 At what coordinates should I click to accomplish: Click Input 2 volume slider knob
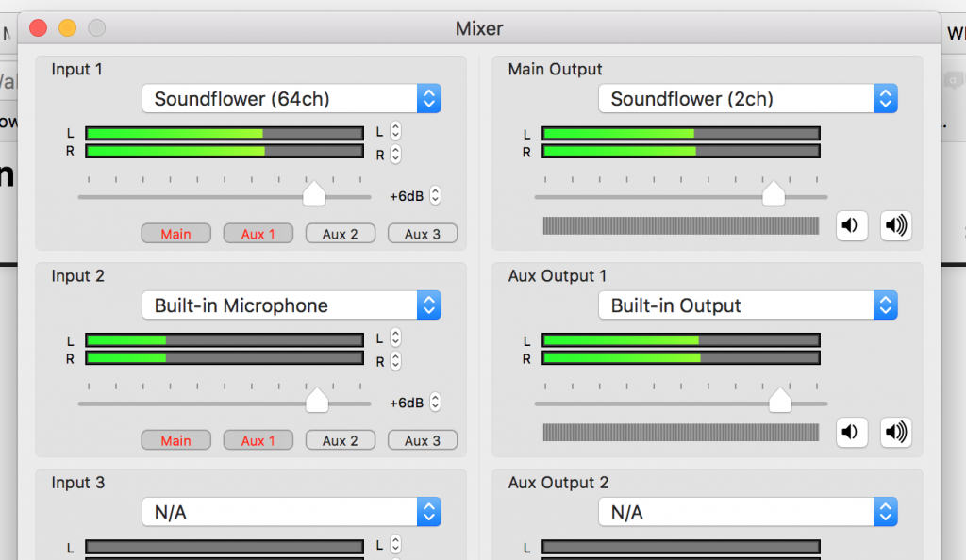coord(317,401)
